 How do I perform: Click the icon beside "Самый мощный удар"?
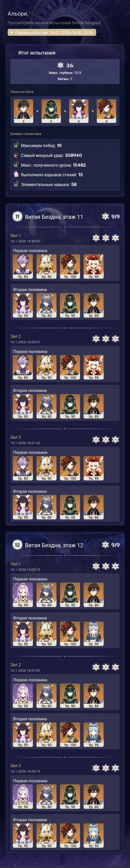click(16, 155)
